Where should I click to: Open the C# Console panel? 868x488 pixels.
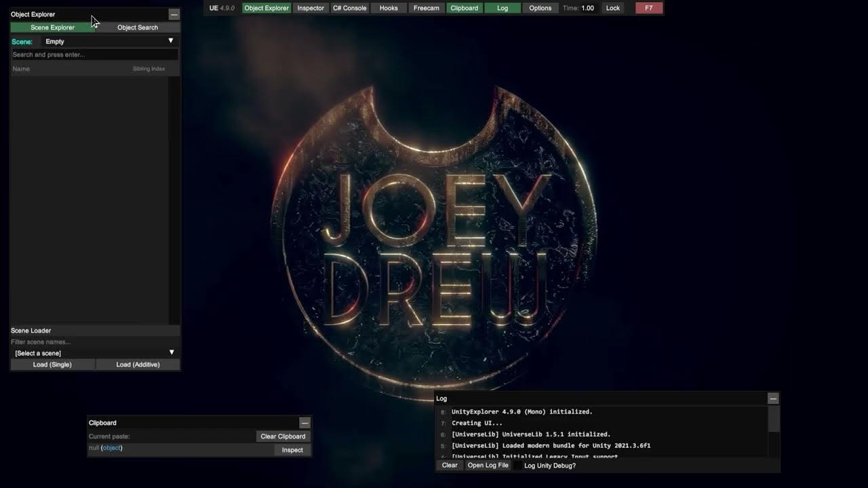click(349, 8)
